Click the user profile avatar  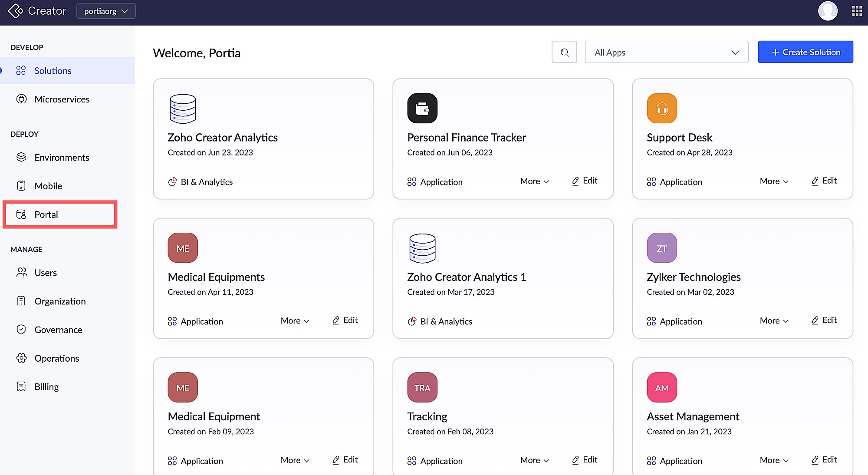point(828,11)
